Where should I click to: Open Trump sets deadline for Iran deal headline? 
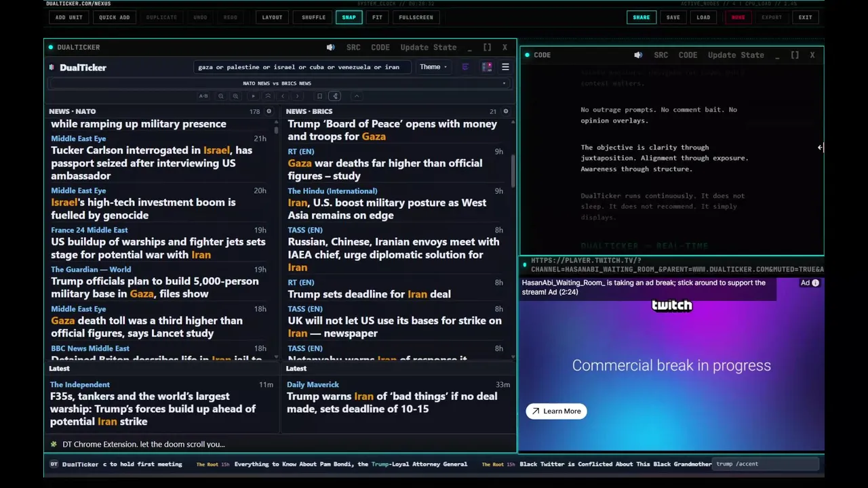pyautogui.click(x=369, y=294)
